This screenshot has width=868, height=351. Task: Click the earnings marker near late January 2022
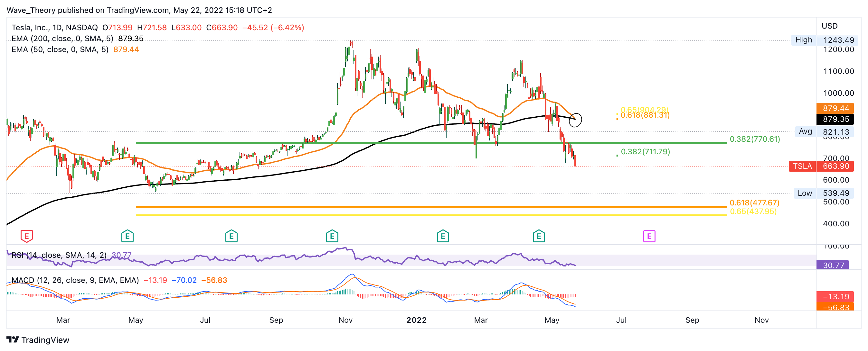[x=443, y=236]
